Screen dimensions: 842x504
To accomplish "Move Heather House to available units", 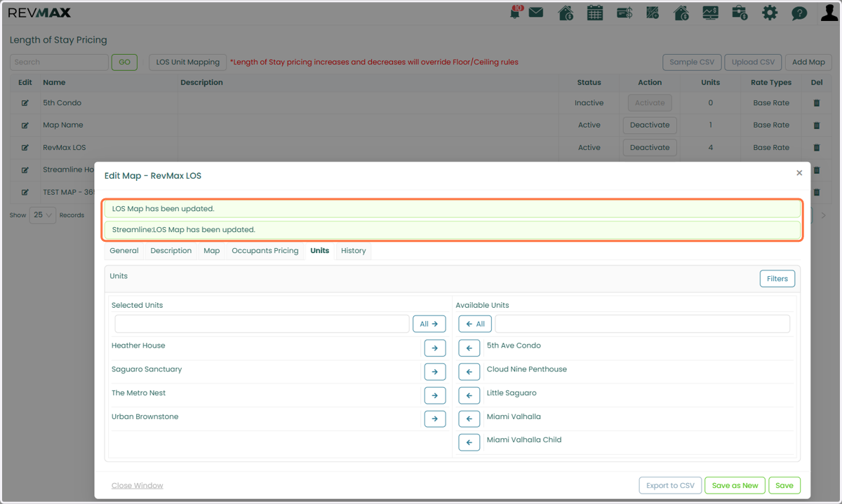I will tap(435, 348).
